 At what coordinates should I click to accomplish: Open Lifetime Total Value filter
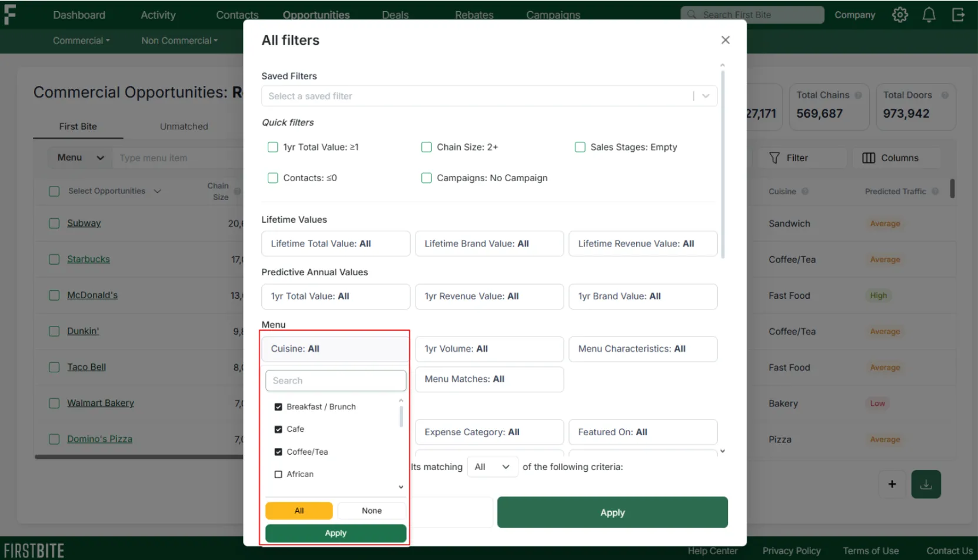pos(335,244)
